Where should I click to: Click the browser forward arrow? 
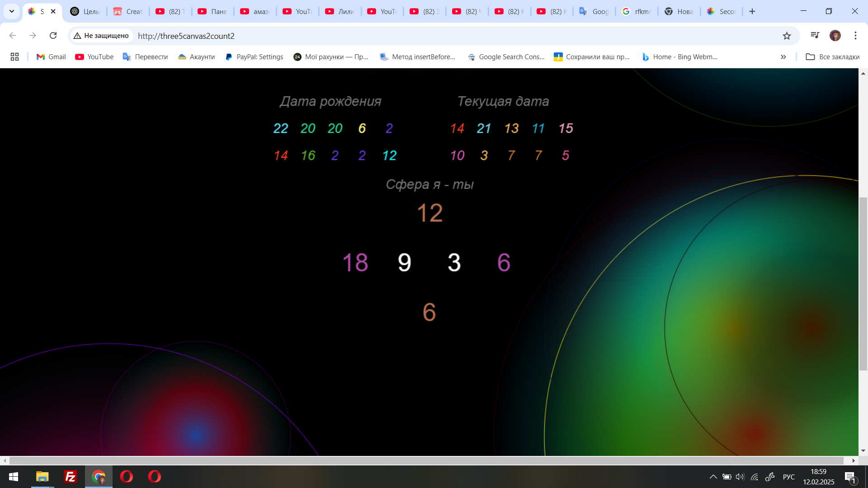[33, 36]
